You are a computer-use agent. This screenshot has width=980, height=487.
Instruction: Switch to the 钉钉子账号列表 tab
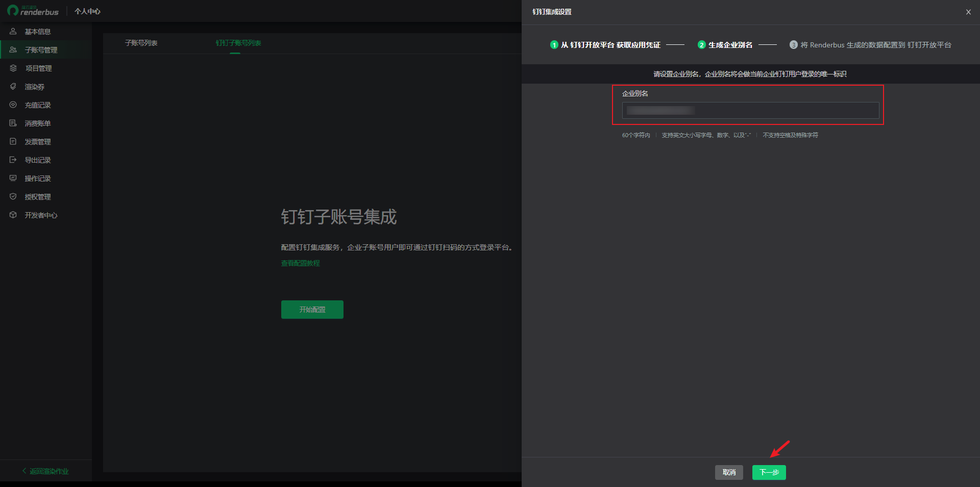click(238, 43)
